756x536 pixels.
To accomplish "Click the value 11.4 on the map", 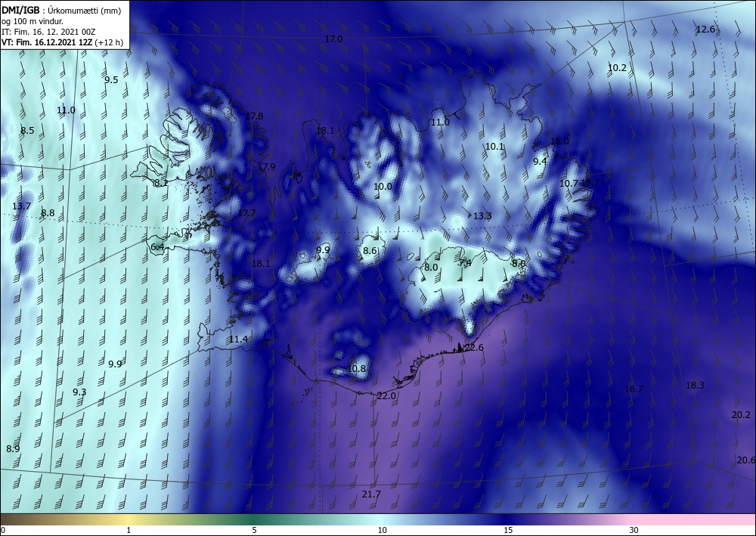I will (238, 339).
